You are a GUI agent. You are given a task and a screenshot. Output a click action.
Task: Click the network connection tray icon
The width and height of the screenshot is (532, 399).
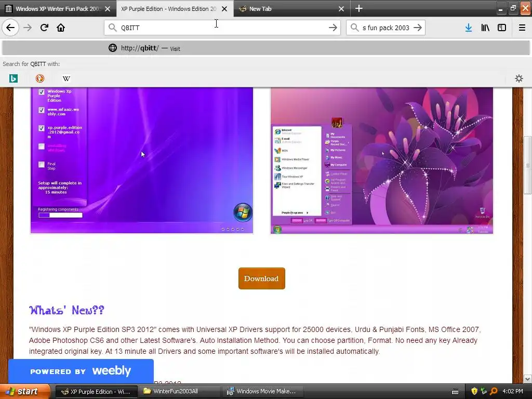click(x=484, y=391)
